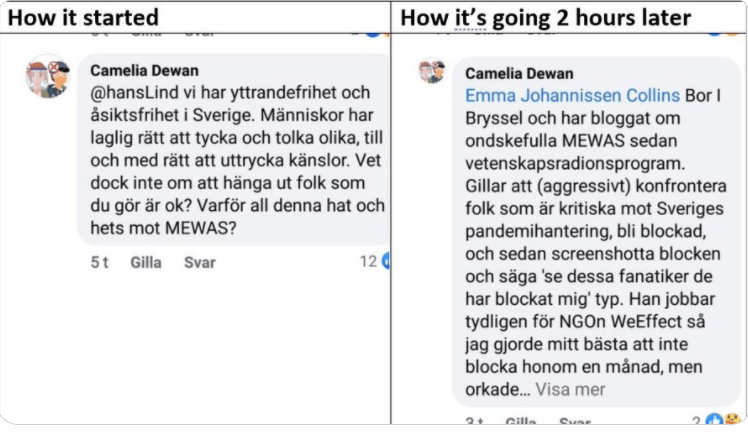Viewport: 748px width, 436px height.
Task: Expand the comment with 'Visa mer'
Action: 568,389
